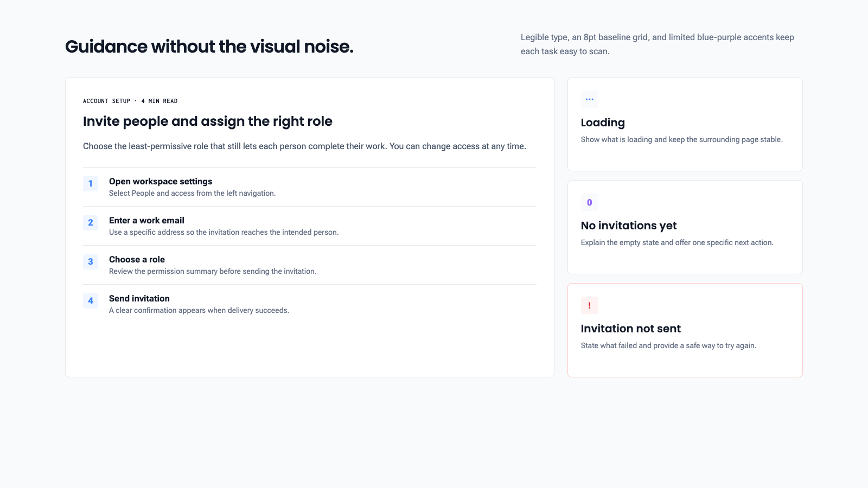Click the No invitations yet heading

pos(629,226)
